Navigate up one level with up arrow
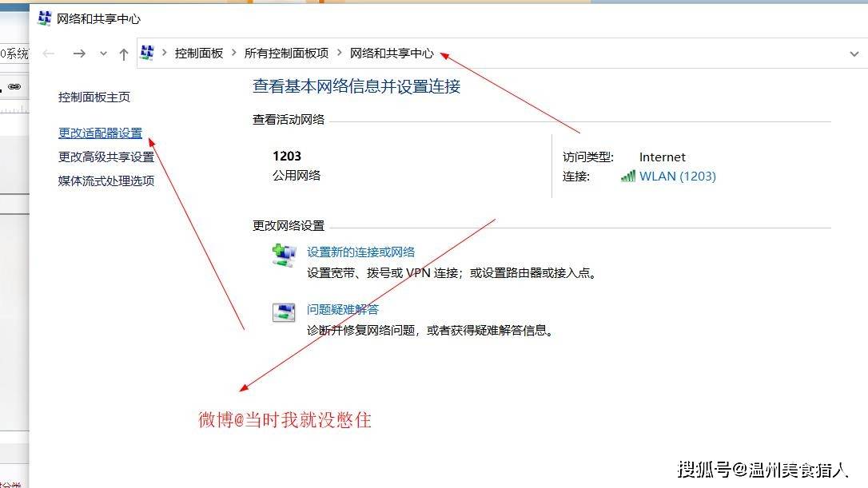Image resolution: width=868 pixels, height=488 pixels. [123, 54]
